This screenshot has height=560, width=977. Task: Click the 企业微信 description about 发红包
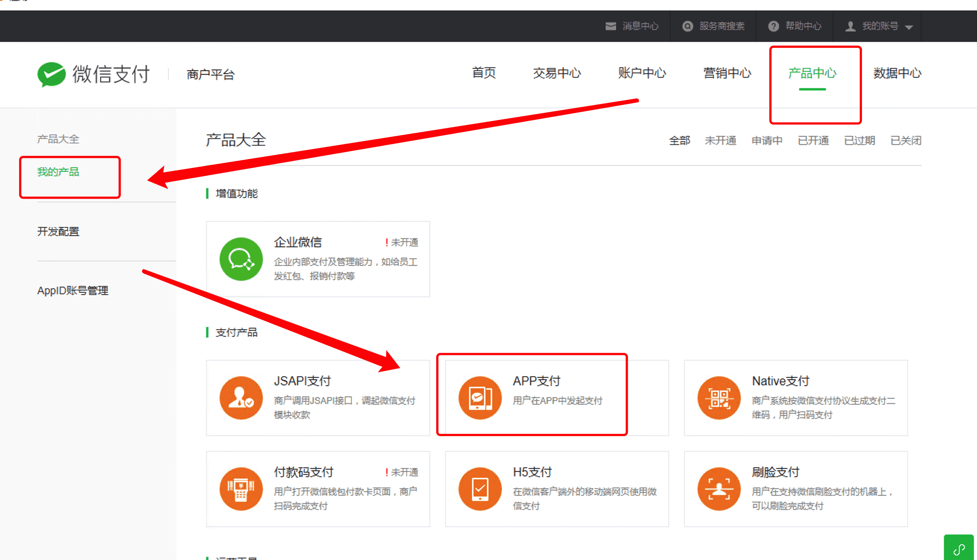(x=345, y=269)
